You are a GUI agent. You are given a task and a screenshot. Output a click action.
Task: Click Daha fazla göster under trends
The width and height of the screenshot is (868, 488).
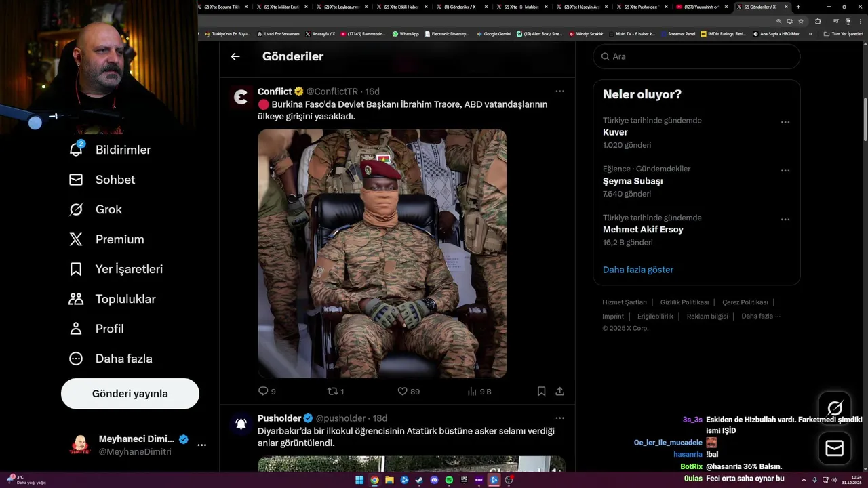[638, 270]
